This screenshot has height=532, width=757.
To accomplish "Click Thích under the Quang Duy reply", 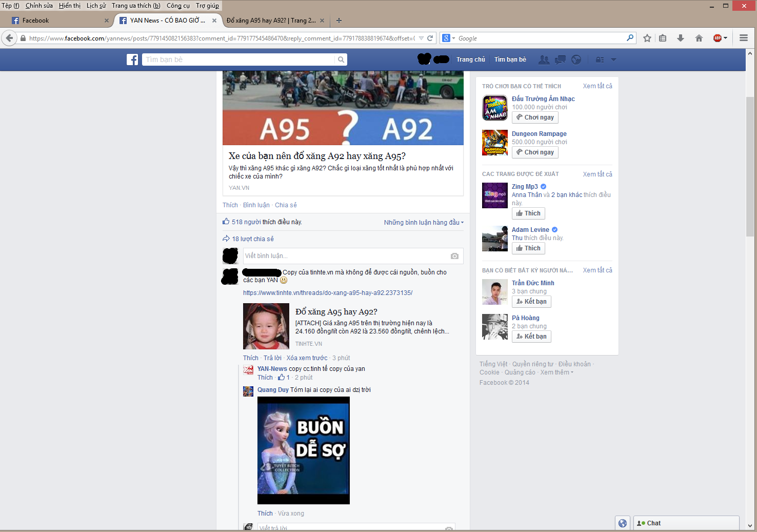I will [x=265, y=514].
